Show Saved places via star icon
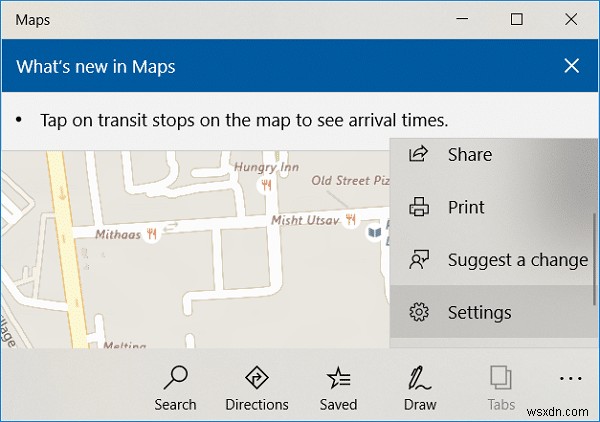The image size is (600, 422). pos(338,387)
